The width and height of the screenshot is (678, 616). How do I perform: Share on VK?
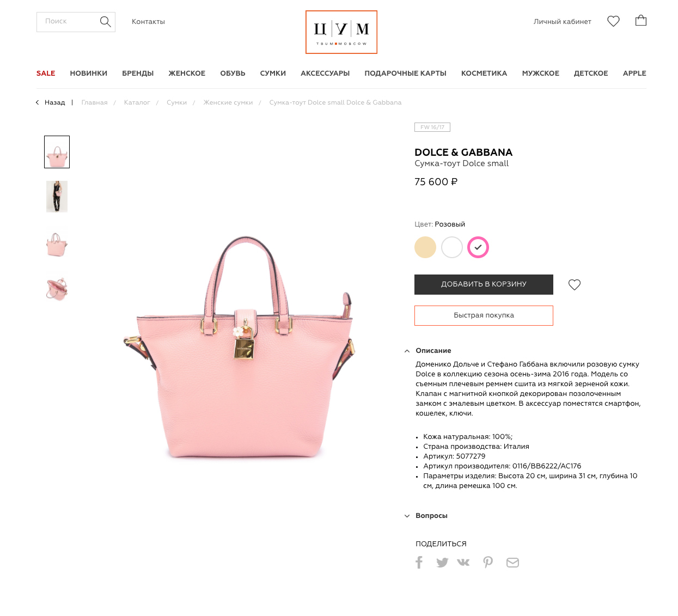[x=463, y=562]
